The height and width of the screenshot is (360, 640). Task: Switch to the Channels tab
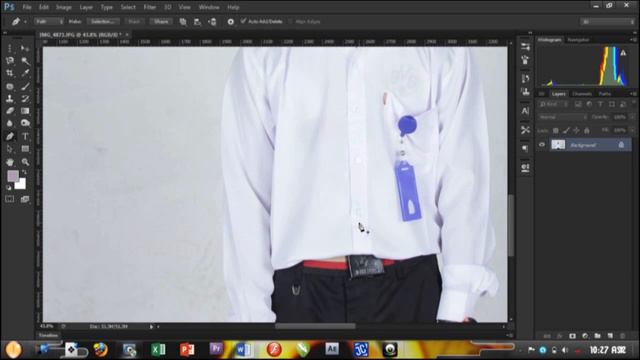(582, 94)
